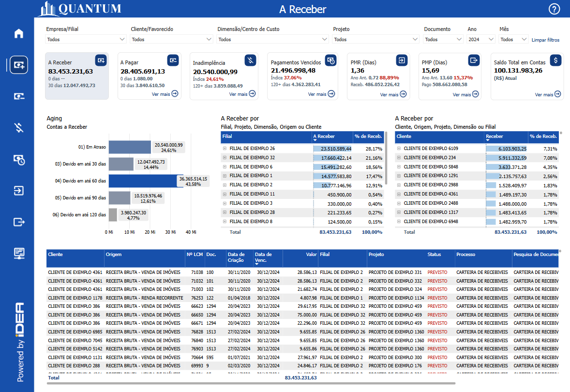
Task: Expand the FILIAL DE EXEMPLO 26 row
Action: point(225,149)
